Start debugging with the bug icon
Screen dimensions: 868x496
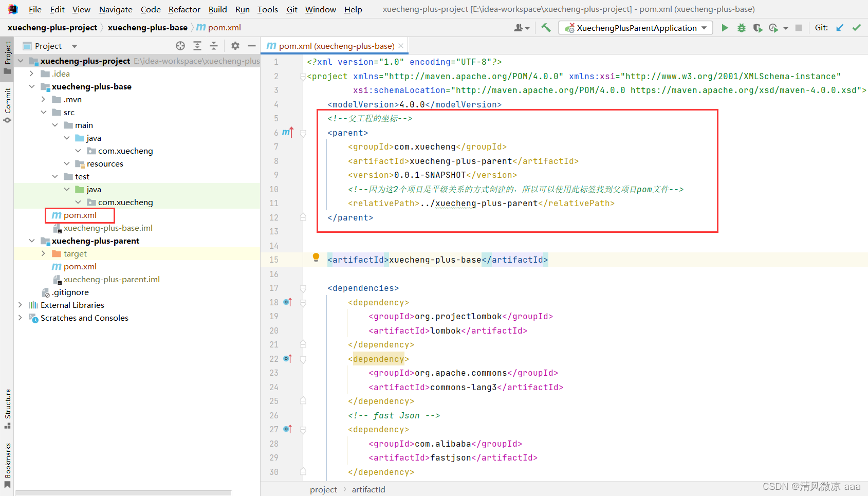[x=741, y=28]
